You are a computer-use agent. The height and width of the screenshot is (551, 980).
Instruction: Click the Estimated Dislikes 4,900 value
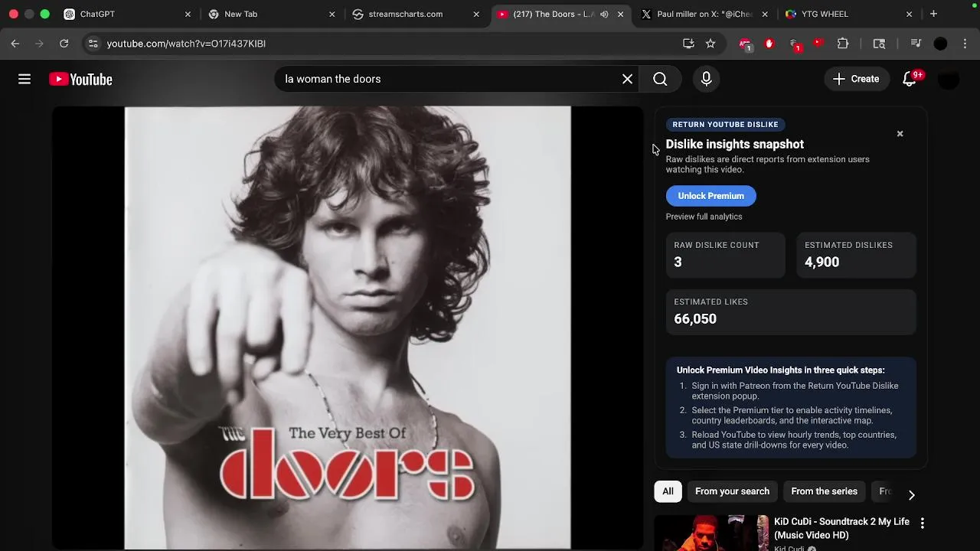(x=822, y=262)
